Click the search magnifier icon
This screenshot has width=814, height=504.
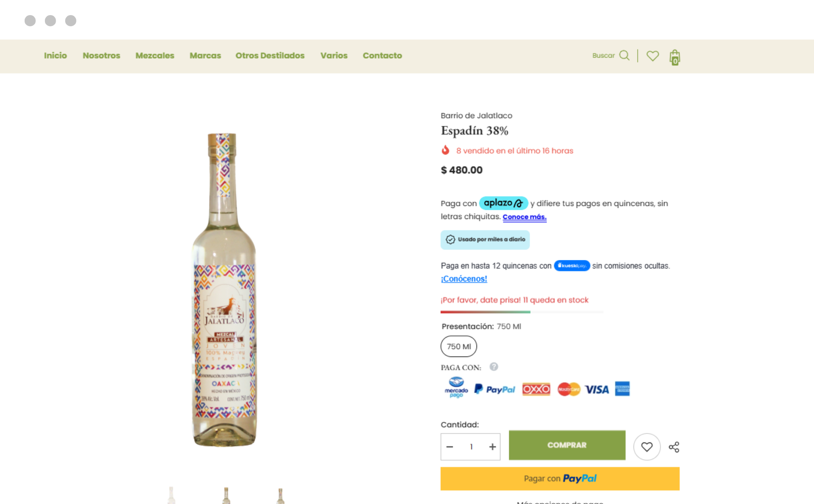(x=624, y=56)
